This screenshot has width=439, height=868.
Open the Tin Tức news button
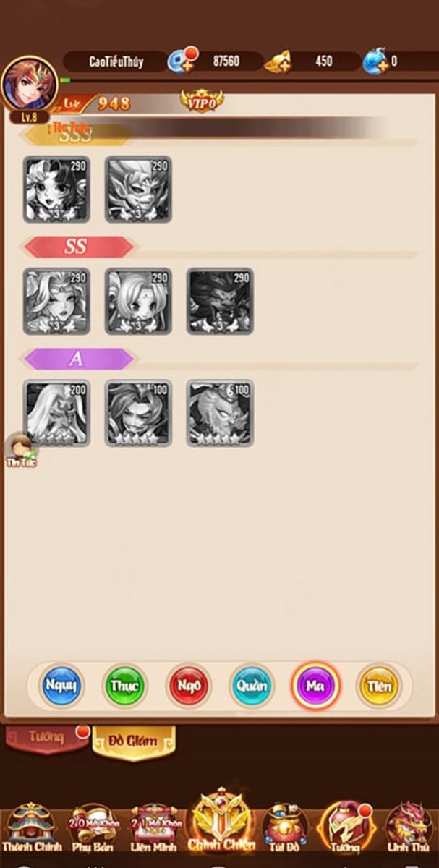[21, 451]
